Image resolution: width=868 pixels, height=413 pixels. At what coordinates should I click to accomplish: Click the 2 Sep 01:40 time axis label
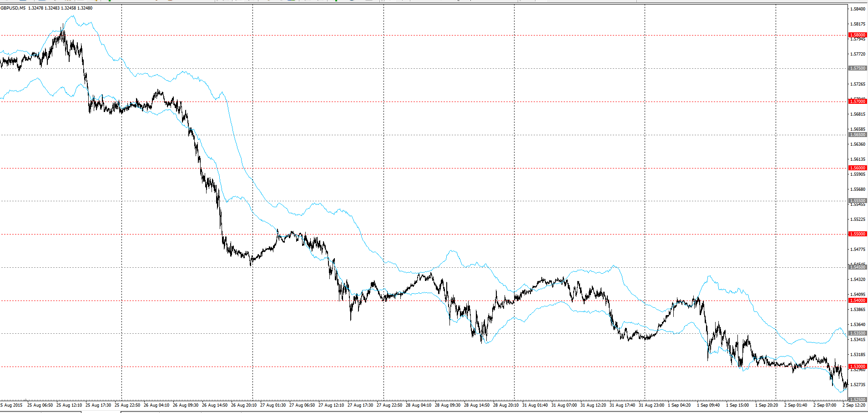796,405
